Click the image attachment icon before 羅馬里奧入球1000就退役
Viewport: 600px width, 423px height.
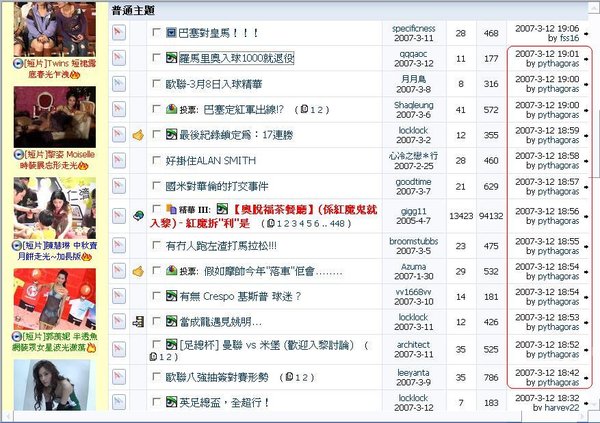(172, 58)
